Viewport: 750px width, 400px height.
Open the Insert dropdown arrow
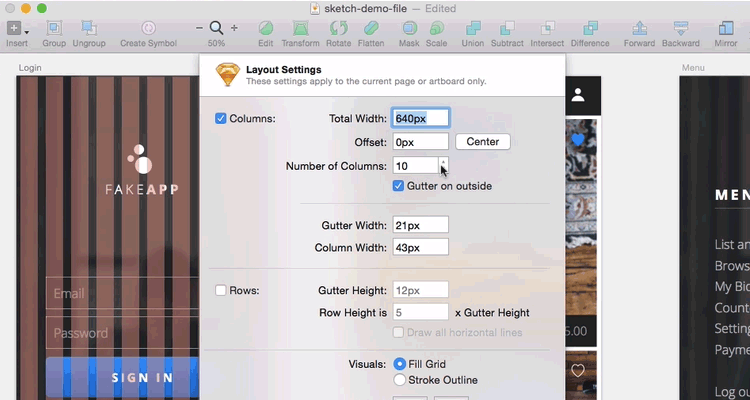(27, 31)
